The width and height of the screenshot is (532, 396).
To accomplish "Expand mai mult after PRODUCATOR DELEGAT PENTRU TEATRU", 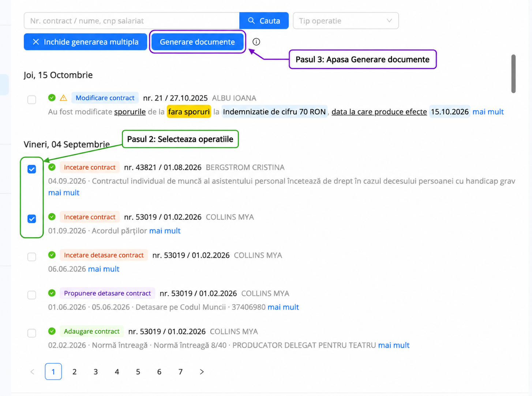I will pos(394,345).
